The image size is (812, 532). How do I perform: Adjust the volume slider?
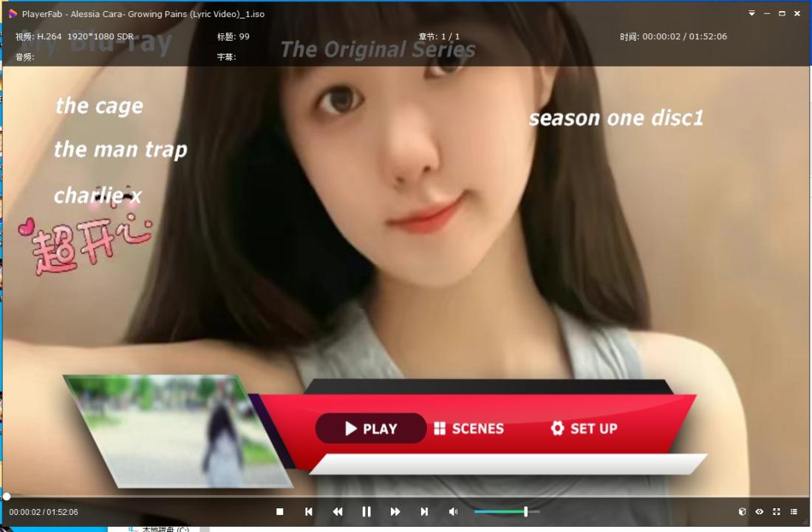coord(507,512)
